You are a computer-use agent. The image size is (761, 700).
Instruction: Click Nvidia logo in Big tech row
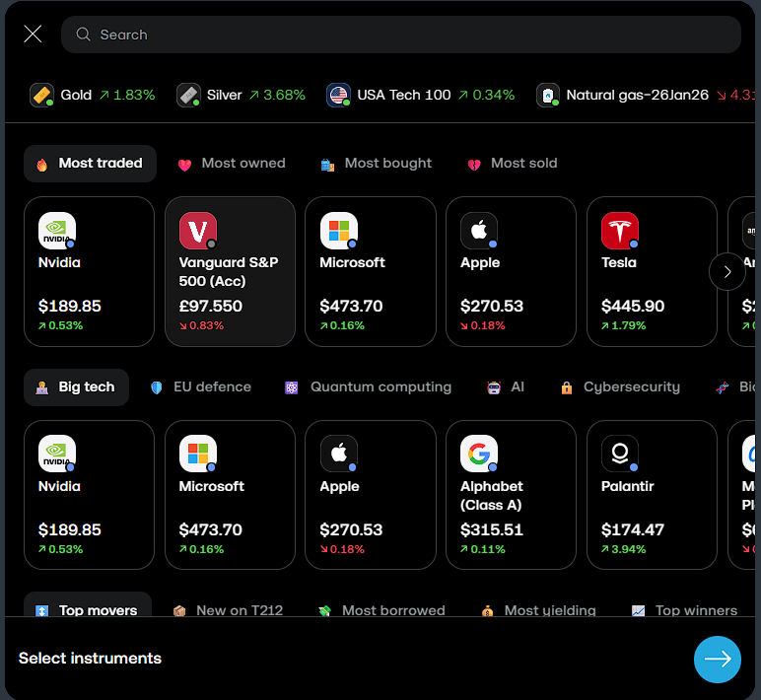pyautogui.click(x=57, y=454)
